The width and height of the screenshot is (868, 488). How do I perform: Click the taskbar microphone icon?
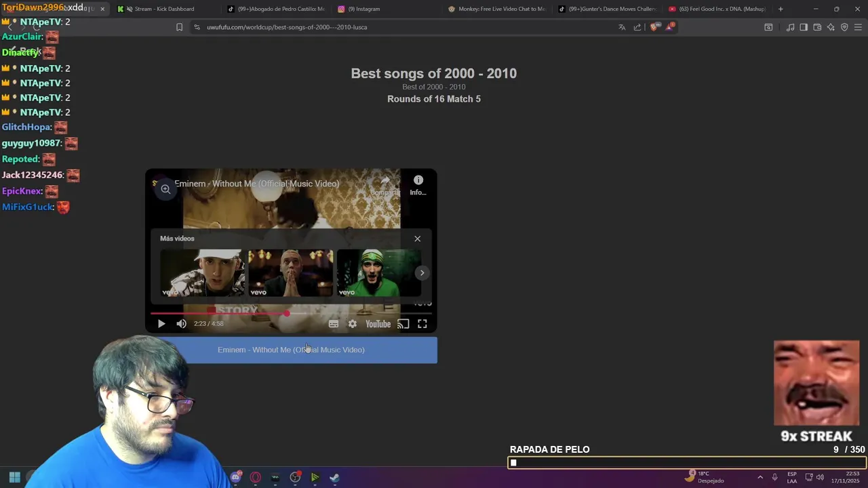tap(774, 477)
